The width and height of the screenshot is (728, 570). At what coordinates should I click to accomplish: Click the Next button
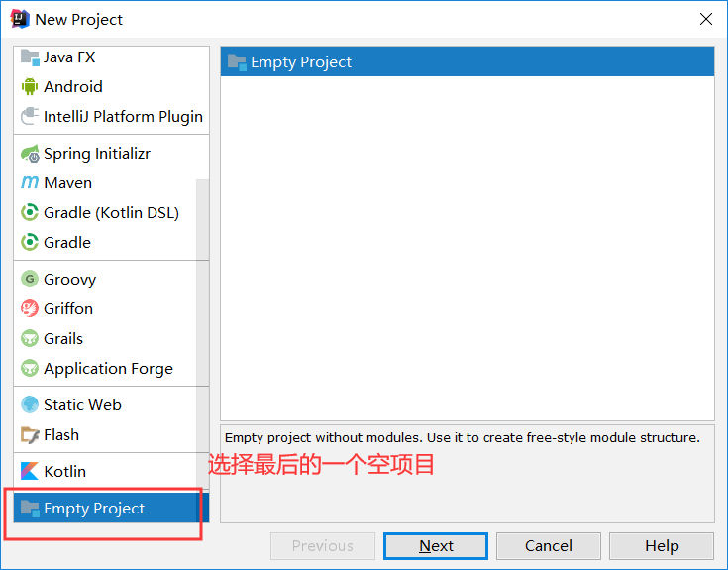click(x=436, y=546)
